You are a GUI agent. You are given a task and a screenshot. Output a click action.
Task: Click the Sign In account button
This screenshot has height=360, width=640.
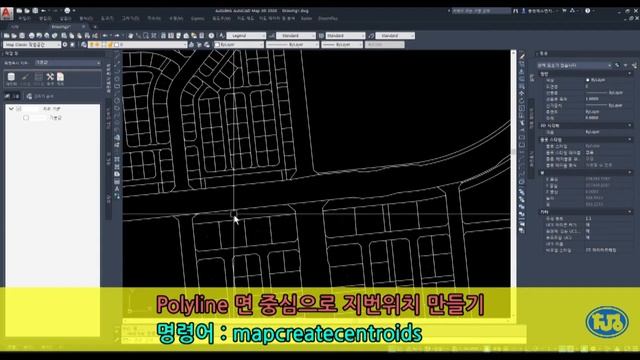point(538,11)
